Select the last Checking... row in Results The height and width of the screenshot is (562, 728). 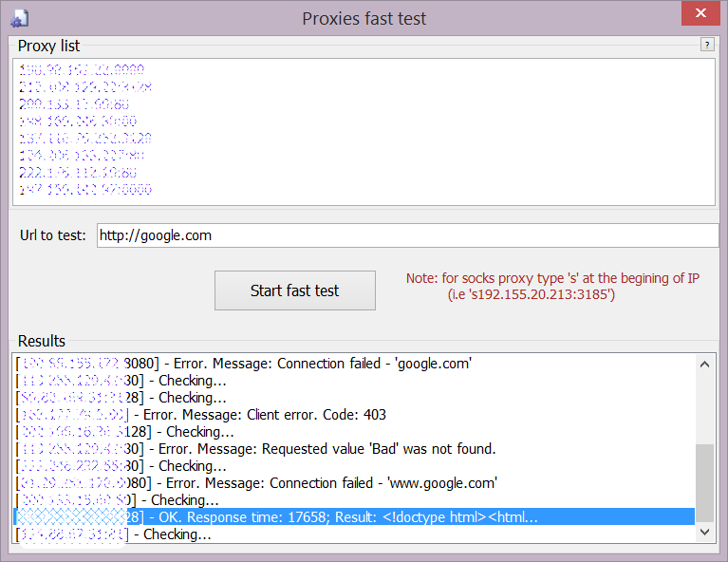[x=354, y=534]
